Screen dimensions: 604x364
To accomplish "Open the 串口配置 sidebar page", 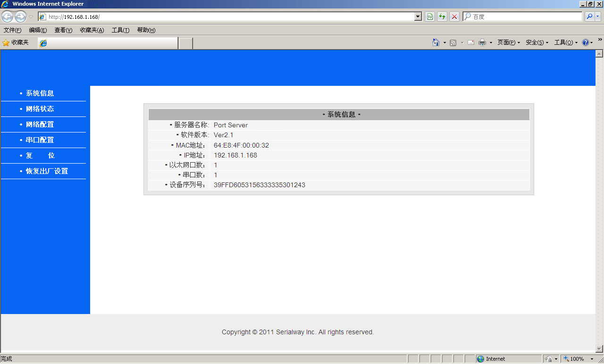I will [x=40, y=140].
